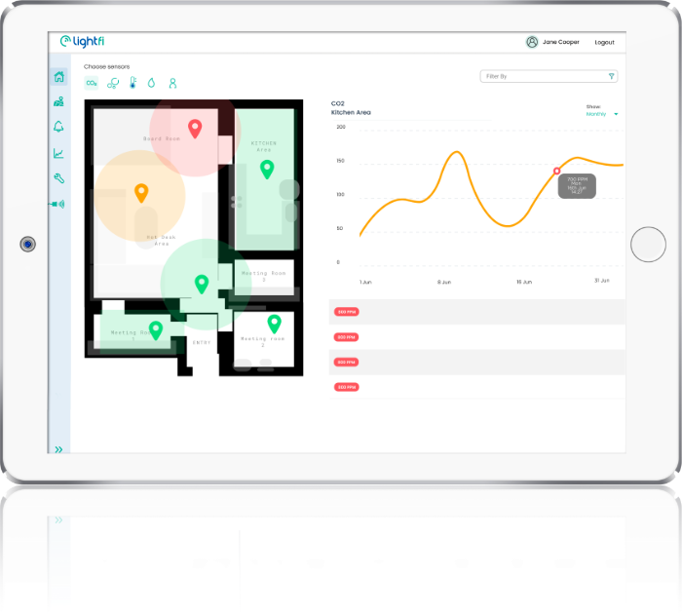Click into the Filter By field

coord(541,76)
